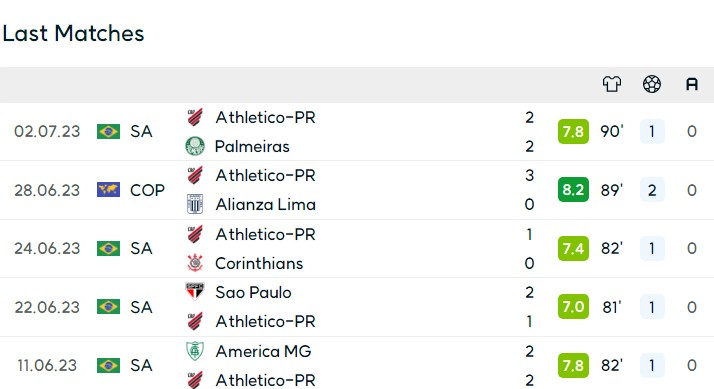Open Sao Paulo team link
The image size is (714, 389).
253,292
